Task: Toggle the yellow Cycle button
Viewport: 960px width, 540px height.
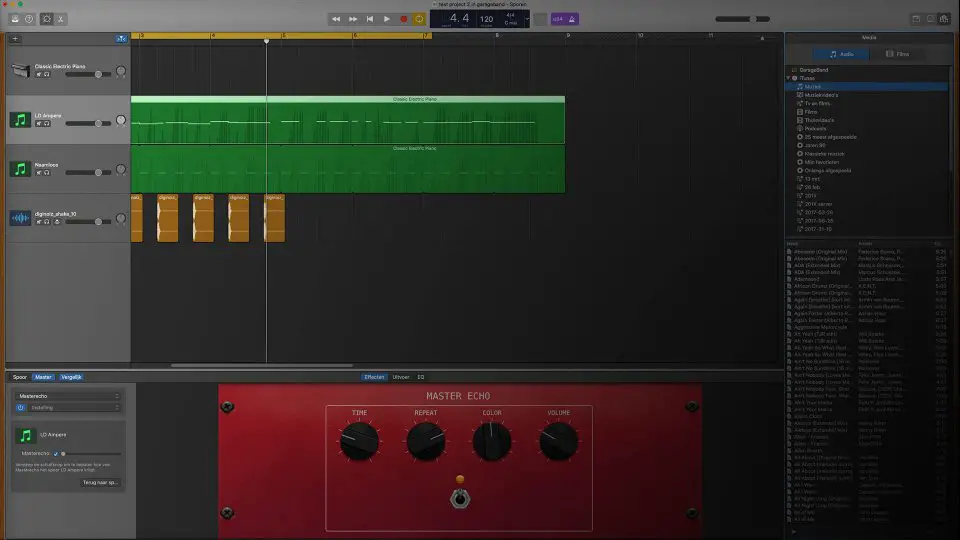Action: pyautogui.click(x=419, y=19)
